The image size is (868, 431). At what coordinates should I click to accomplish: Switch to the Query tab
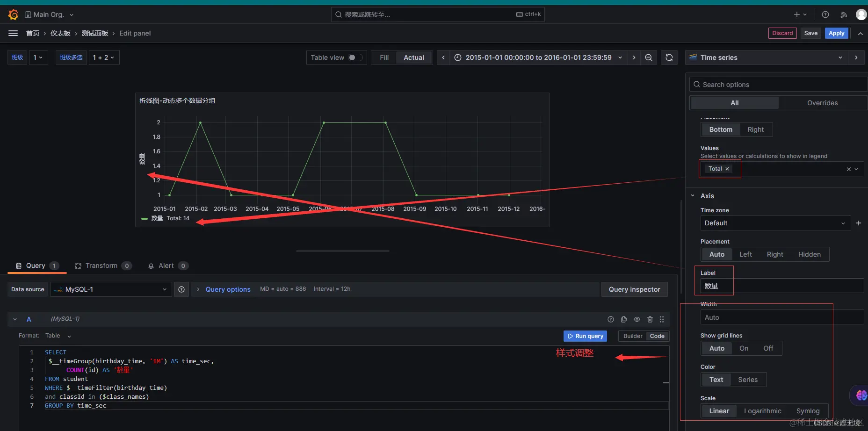click(x=37, y=266)
